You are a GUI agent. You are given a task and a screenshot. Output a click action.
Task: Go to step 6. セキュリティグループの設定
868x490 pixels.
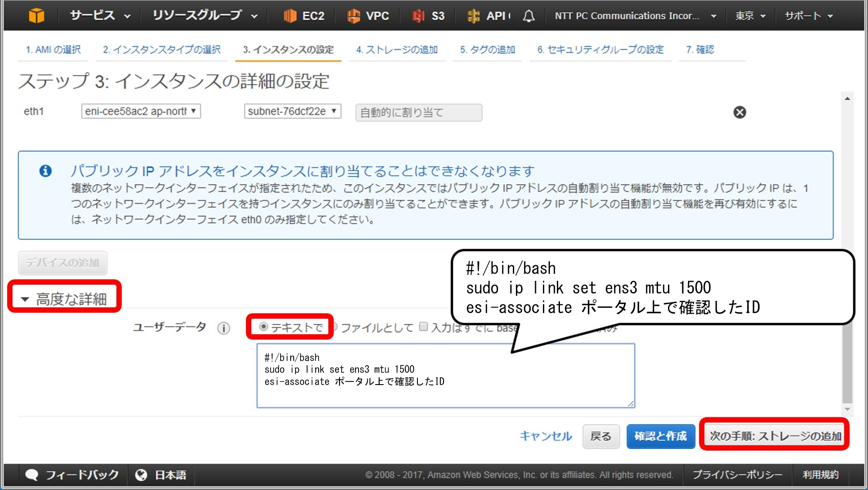(x=600, y=50)
